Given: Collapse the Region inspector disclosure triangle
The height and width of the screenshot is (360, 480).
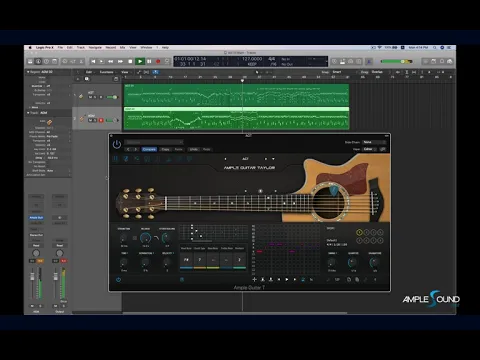Looking at the screenshot, I should click(28, 72).
